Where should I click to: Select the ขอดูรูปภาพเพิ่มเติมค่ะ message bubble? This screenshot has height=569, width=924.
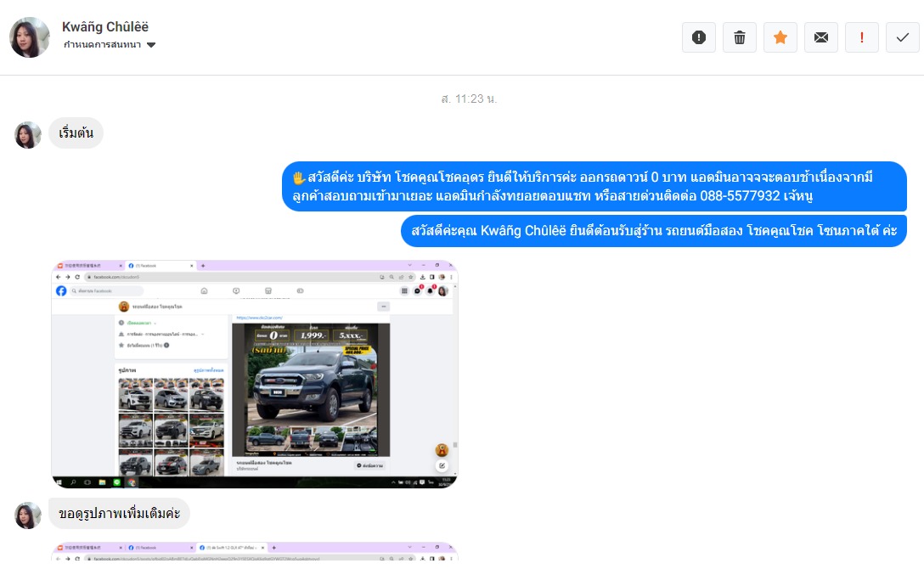click(x=119, y=513)
